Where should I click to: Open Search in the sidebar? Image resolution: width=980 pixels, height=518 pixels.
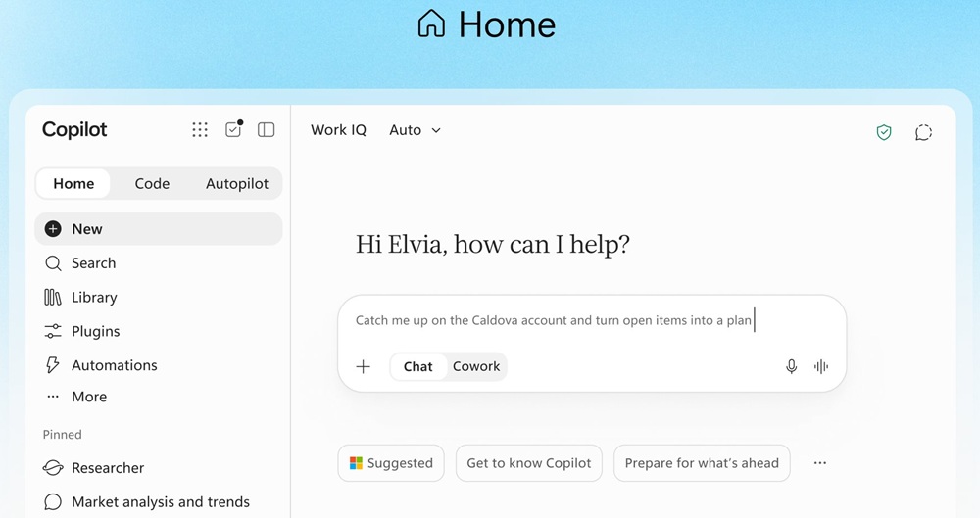click(x=158, y=263)
